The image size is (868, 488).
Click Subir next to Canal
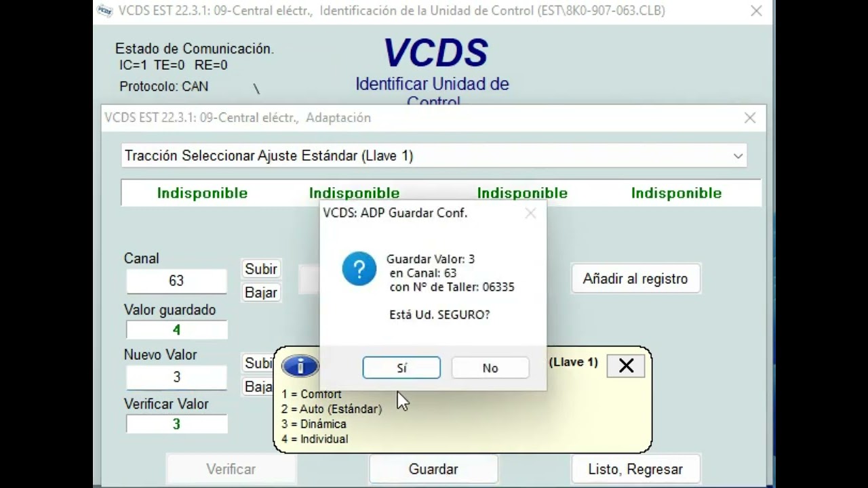261,269
